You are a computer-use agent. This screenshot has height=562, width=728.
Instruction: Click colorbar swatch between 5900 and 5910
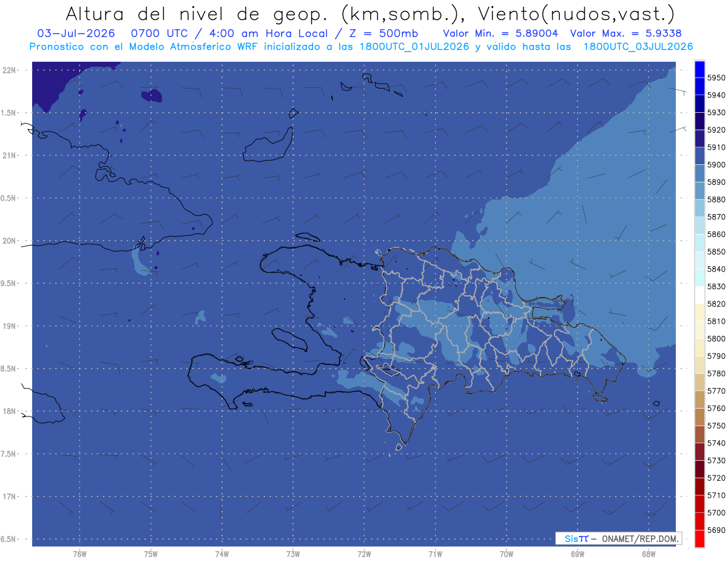pyautogui.click(x=699, y=156)
